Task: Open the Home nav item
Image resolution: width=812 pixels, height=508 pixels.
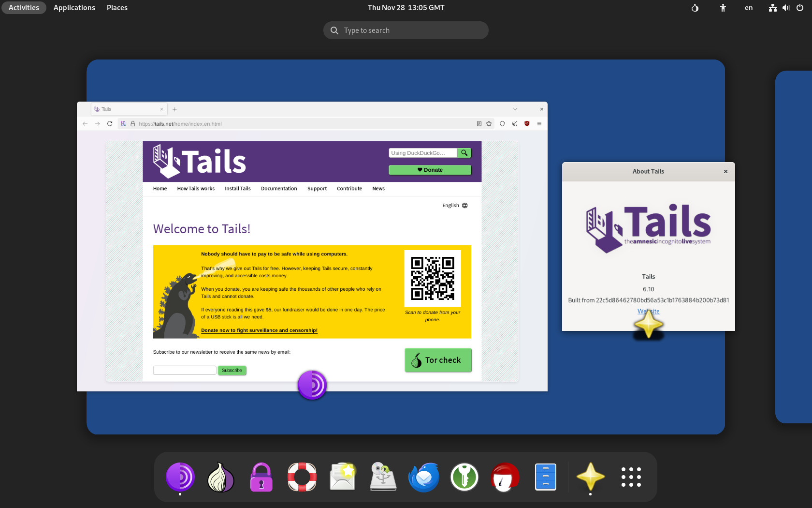Action: [160, 189]
